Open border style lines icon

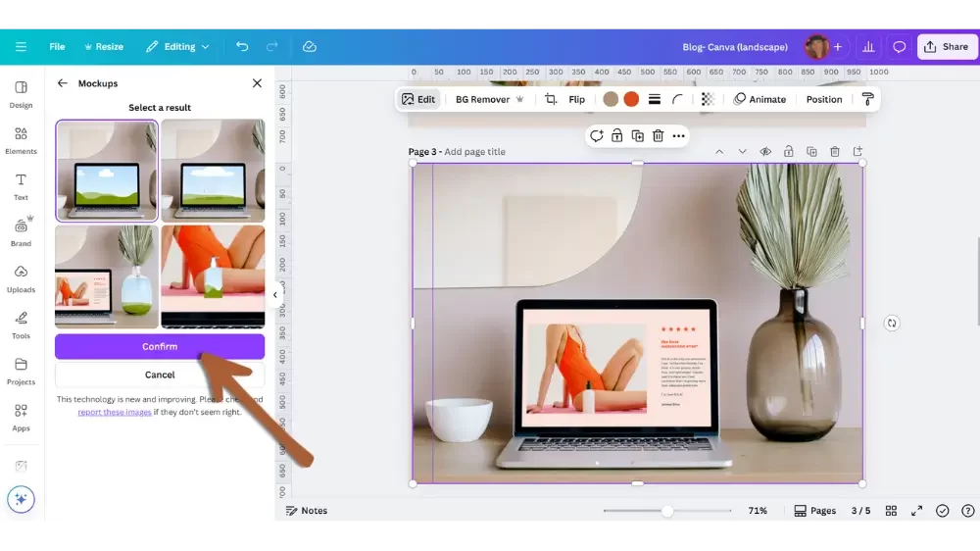(655, 99)
